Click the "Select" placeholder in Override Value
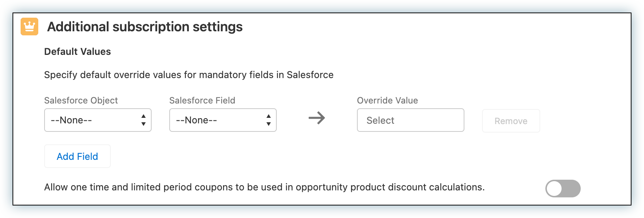This screenshot has width=644, height=218. (380, 120)
